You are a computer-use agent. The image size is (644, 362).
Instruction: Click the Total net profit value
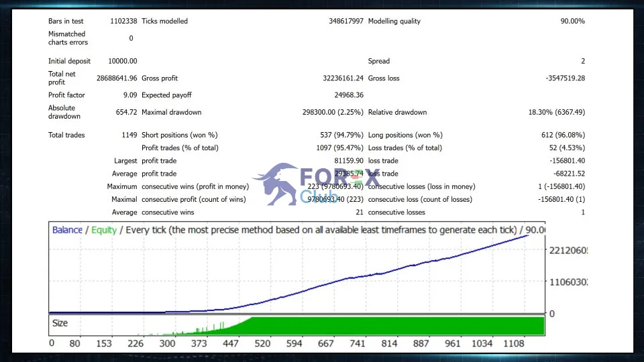point(117,78)
